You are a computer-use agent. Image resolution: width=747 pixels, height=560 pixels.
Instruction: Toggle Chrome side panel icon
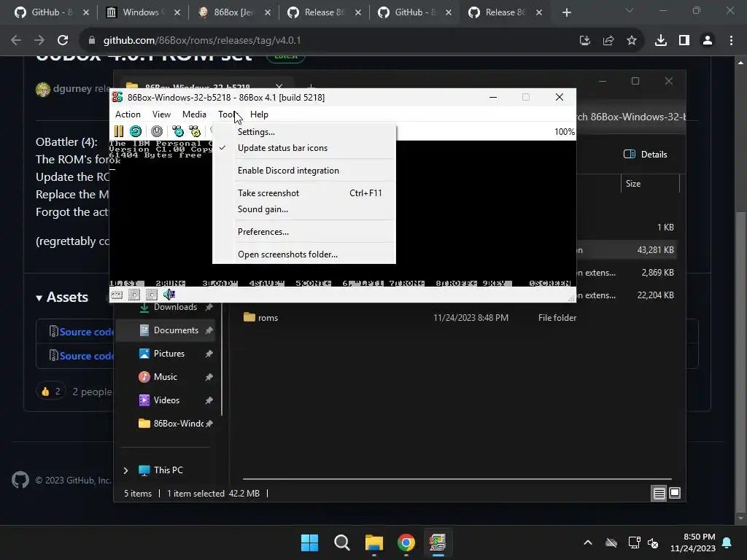point(684,41)
